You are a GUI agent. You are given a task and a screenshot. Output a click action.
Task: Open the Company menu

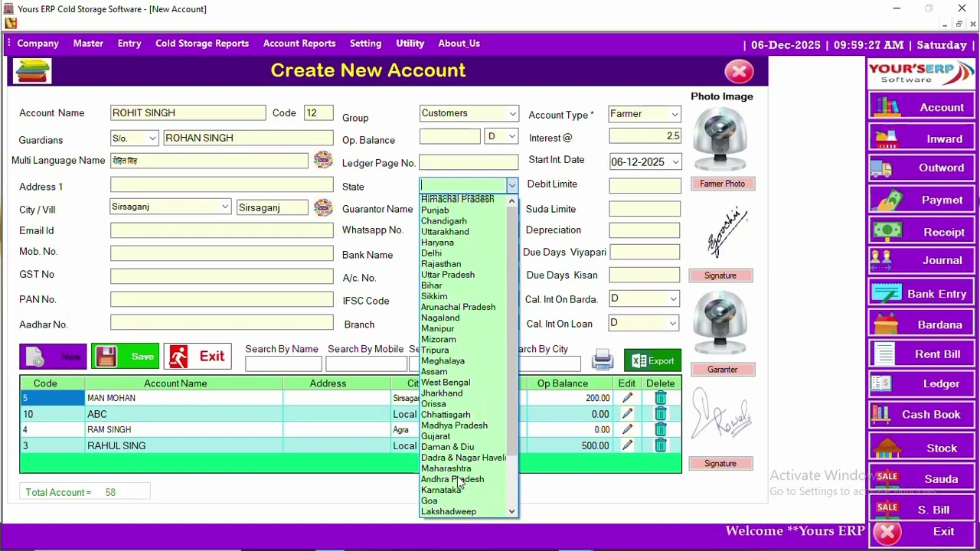pos(38,44)
